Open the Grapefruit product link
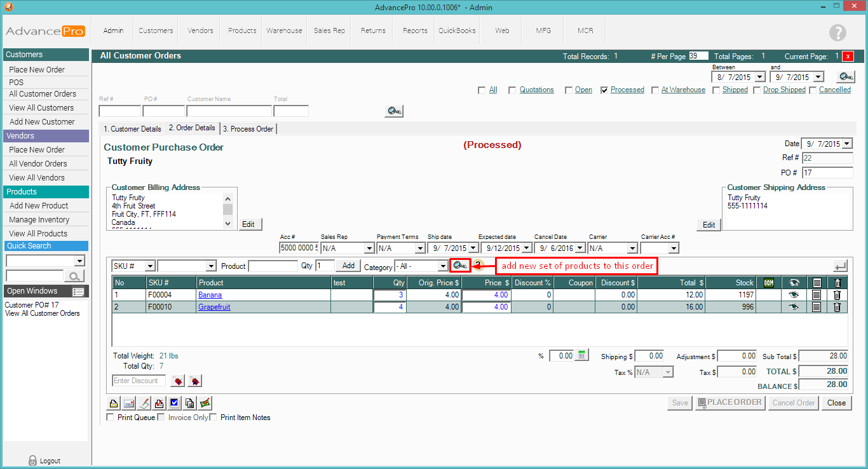The image size is (868, 469). (x=214, y=307)
